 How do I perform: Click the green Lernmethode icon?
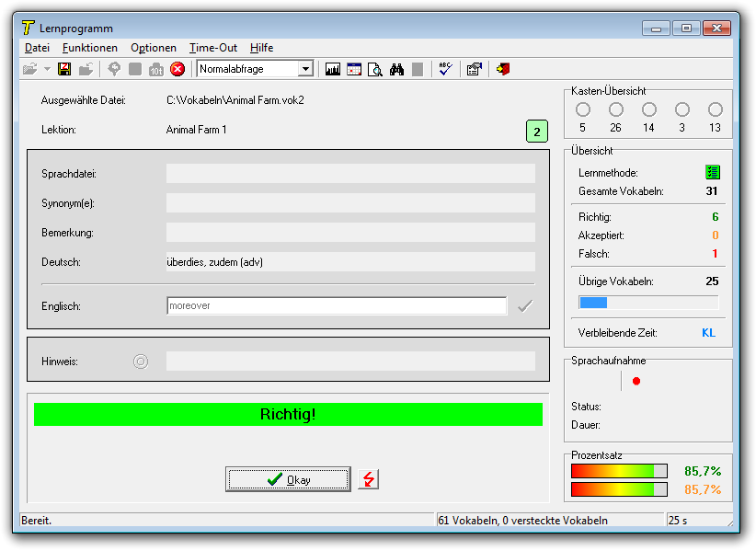point(712,172)
